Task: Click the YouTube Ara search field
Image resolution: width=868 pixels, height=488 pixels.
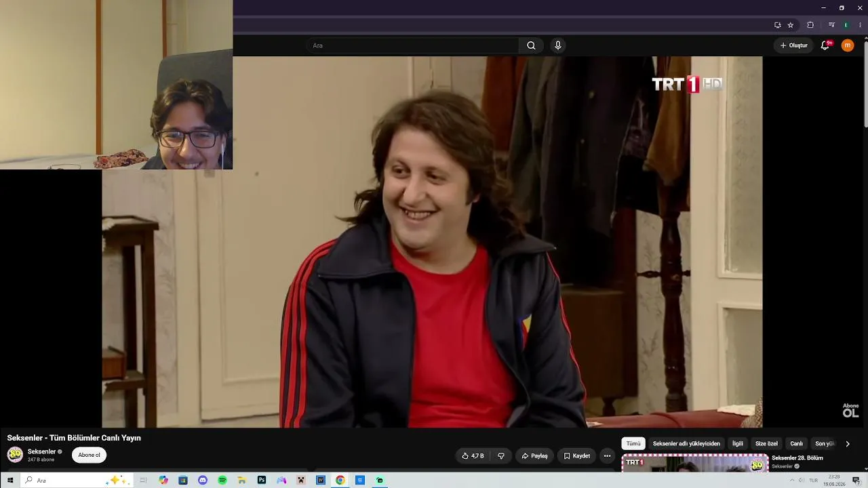Action: pos(412,45)
